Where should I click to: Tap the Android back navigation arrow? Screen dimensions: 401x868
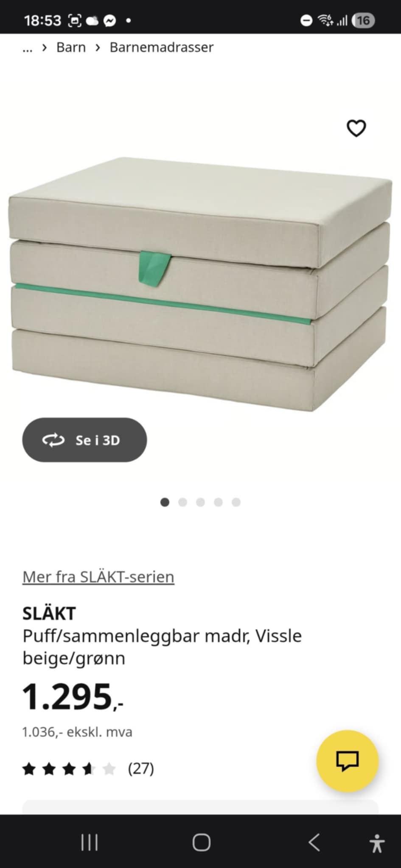coord(314,842)
